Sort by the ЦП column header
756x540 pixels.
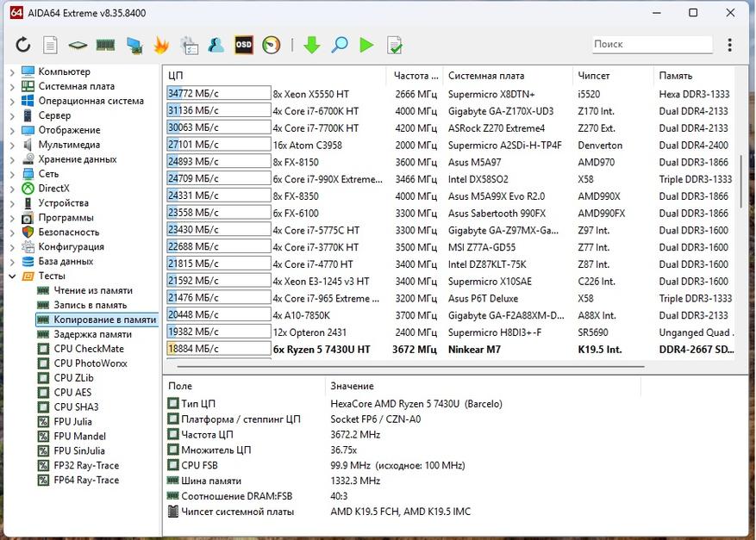pos(275,76)
